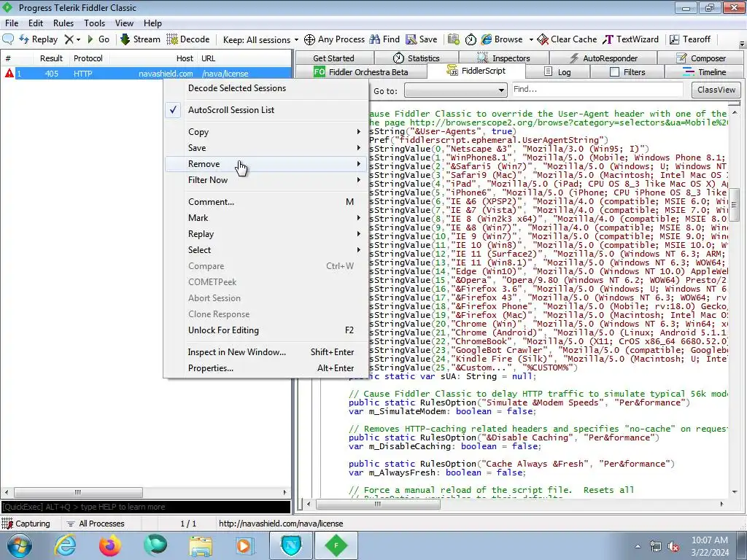The height and width of the screenshot is (560, 747).
Task: Replay the selected session from toolbar
Action: coord(39,39)
